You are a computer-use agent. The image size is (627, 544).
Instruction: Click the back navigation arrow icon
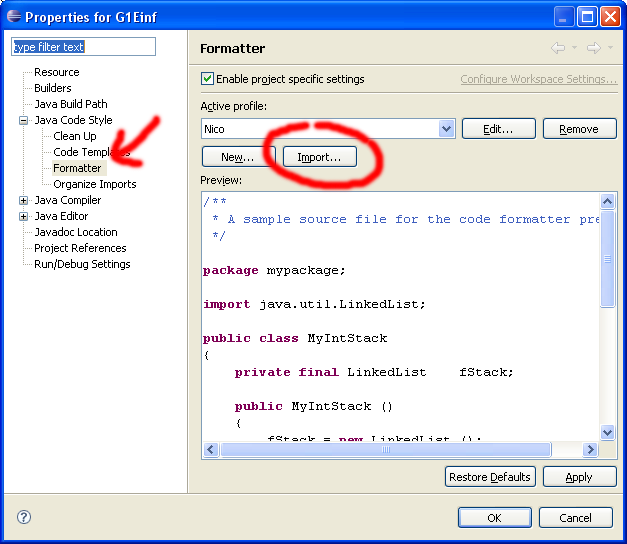click(x=557, y=48)
